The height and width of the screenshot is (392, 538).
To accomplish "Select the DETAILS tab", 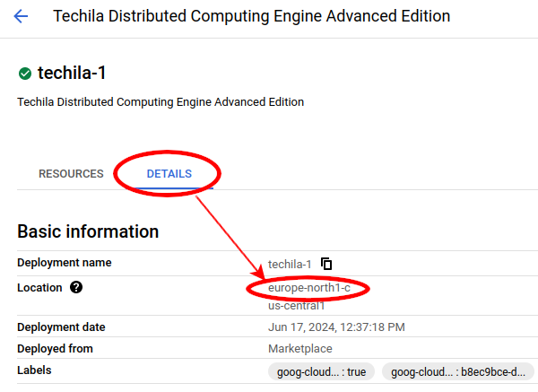I will coord(169,174).
